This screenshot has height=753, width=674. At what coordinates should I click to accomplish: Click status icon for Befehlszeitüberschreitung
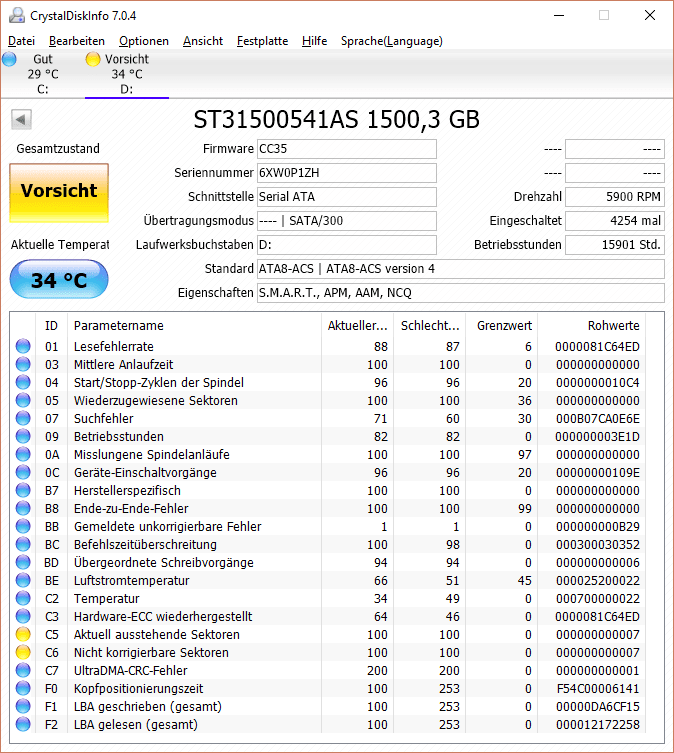tap(23, 545)
